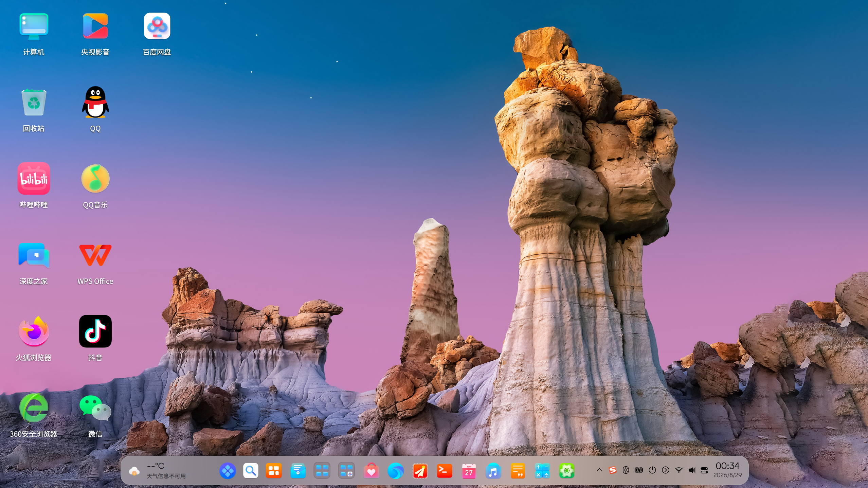The image size is (868, 488).
Task: Click the 00:34 clock in the dock
Action: (727, 466)
